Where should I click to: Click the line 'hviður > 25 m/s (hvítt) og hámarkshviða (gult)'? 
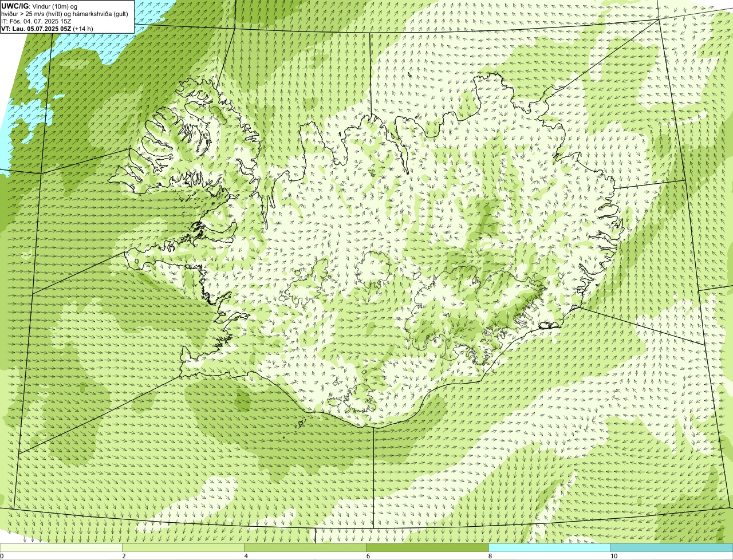[x=65, y=14]
